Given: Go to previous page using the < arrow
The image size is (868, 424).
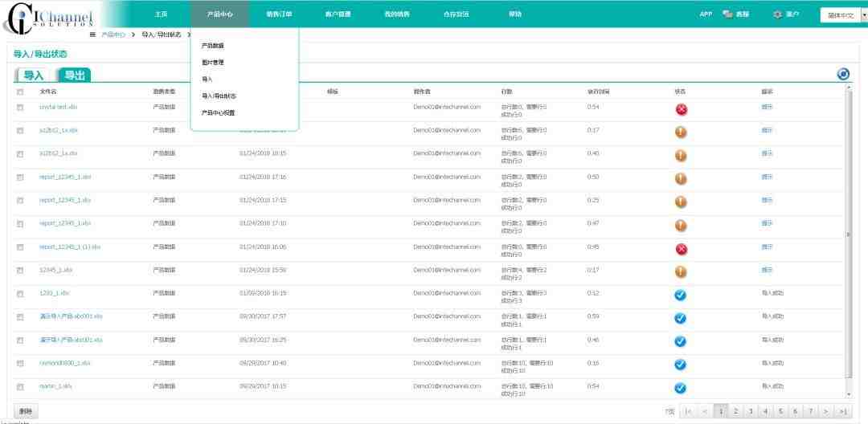Looking at the screenshot, I should coord(705,411).
